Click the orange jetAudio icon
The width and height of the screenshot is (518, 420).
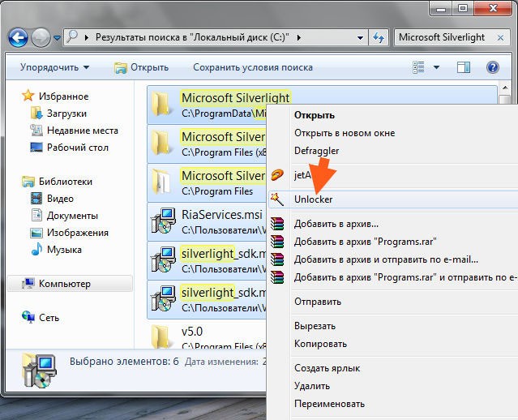click(x=277, y=175)
